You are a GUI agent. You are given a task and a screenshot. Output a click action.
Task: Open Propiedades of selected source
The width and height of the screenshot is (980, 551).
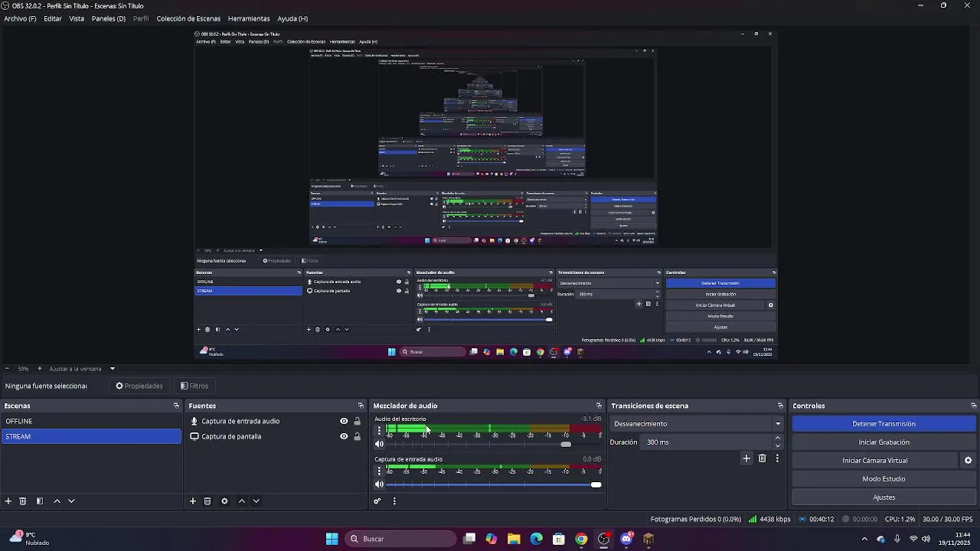(139, 386)
